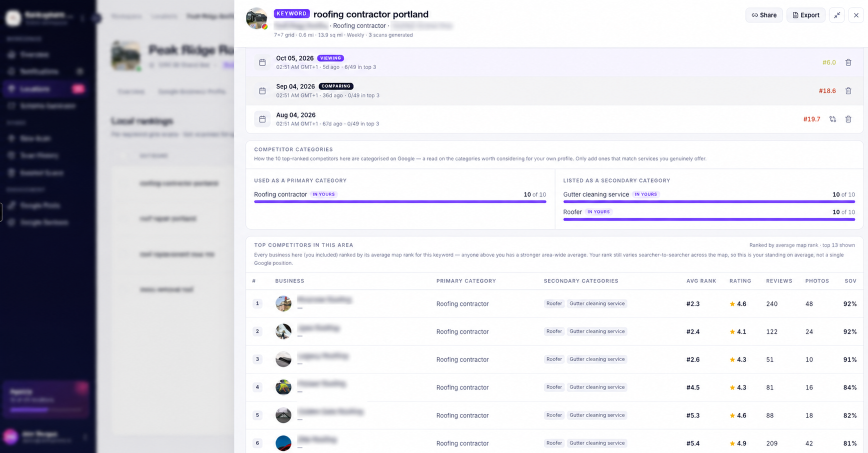Open competitor row 2 avatar thumbnail
868x453 pixels.
pyautogui.click(x=283, y=331)
